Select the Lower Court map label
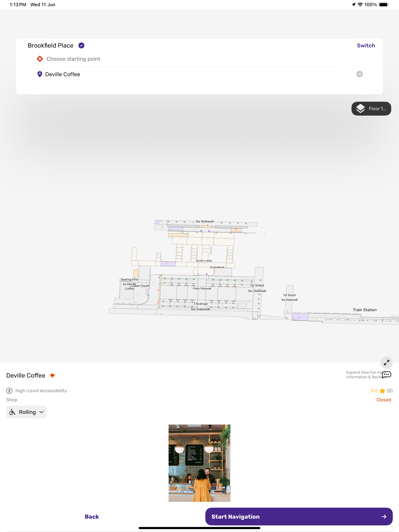Screen dimensions: 399x532 [x=140, y=286]
